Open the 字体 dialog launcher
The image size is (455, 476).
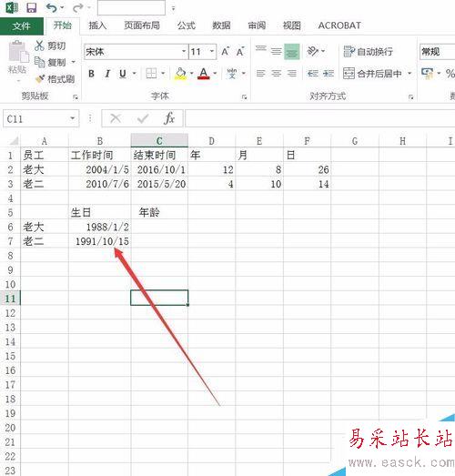pyautogui.click(x=245, y=97)
